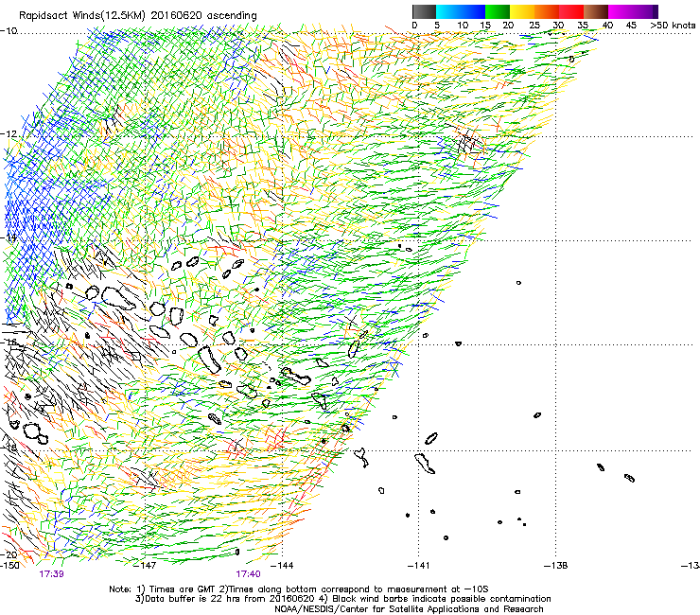
Task: Click the '-20' latitude axis label
Action: click(x=9, y=554)
